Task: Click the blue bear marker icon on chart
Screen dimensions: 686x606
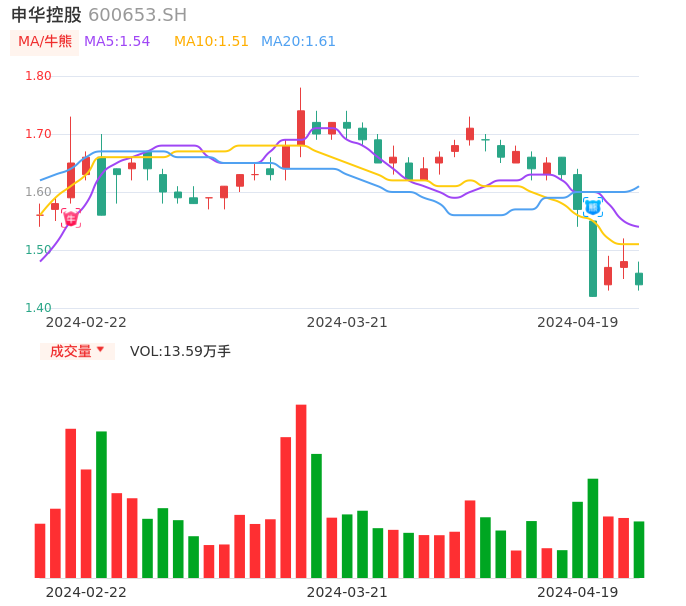Action: pos(593,207)
